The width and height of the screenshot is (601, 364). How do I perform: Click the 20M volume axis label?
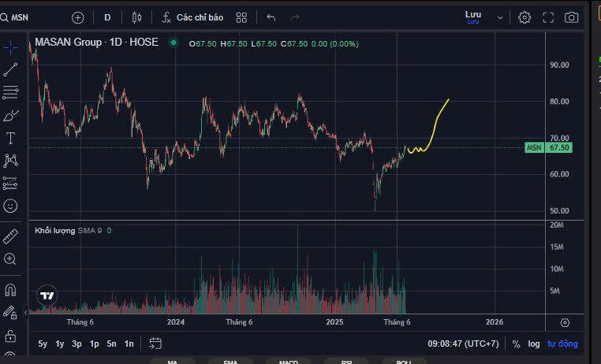point(557,225)
